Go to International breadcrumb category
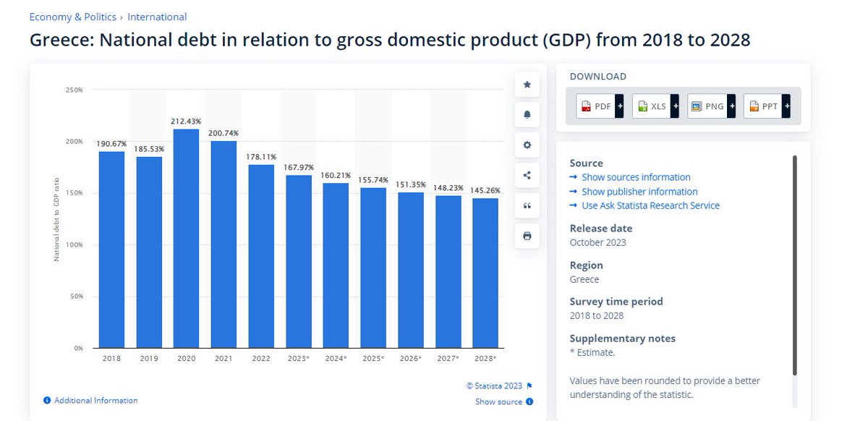 pos(157,17)
